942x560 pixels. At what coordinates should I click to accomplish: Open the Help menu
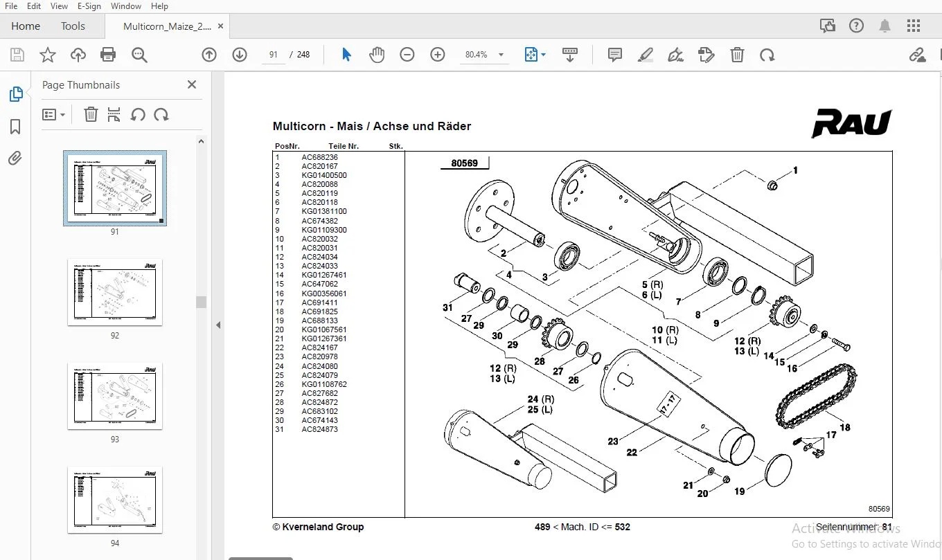[159, 6]
